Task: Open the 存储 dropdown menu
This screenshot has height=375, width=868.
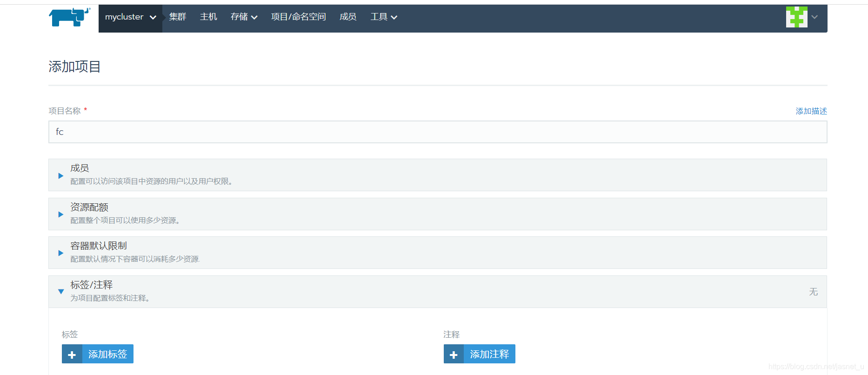Action: [x=244, y=17]
